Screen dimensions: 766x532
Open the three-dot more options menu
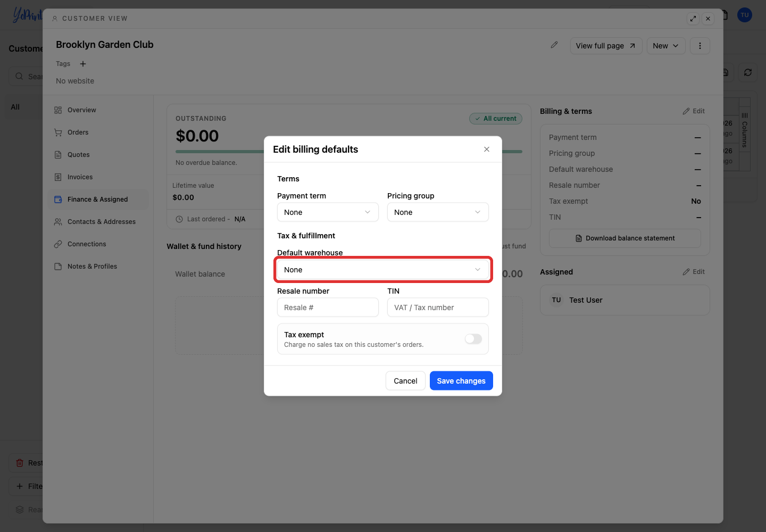coord(700,46)
